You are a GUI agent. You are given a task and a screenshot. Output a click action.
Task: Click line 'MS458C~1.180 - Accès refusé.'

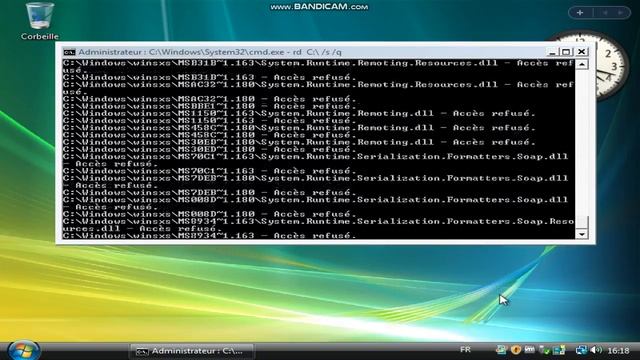[x=209, y=135]
